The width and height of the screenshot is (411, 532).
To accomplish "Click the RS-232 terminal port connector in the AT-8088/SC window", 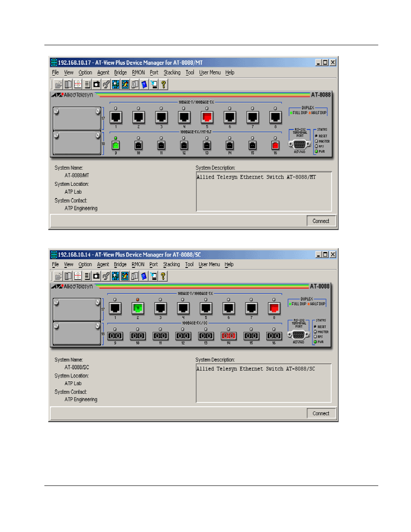I will pyautogui.click(x=299, y=335).
